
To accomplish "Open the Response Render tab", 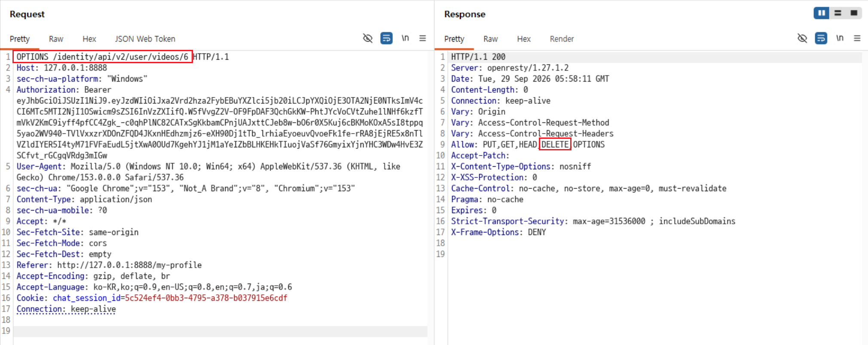I will click(562, 39).
